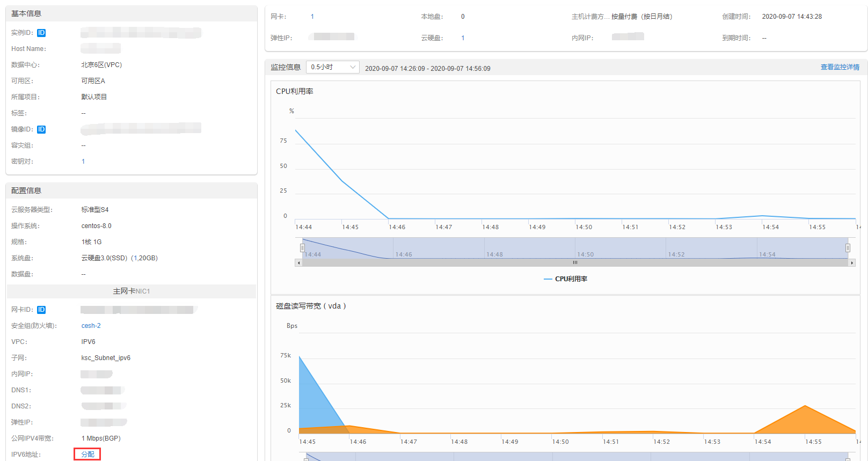Click the ID icon beside 网卡ID
Image resolution: width=868 pixels, height=461 pixels.
pyautogui.click(x=41, y=310)
